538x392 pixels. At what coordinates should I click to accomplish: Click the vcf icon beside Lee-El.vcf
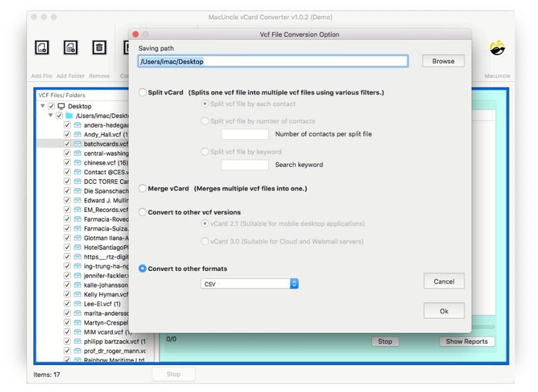point(78,304)
